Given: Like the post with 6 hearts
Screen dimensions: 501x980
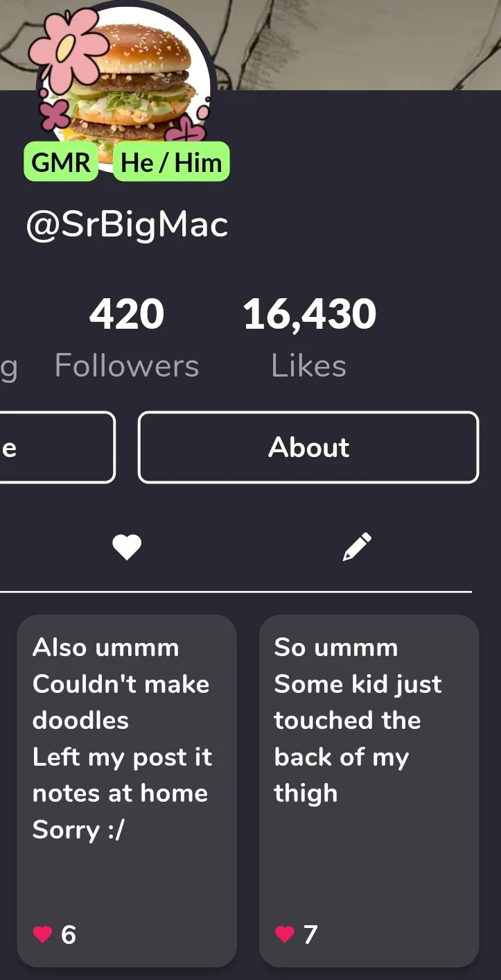Looking at the screenshot, I should (43, 935).
